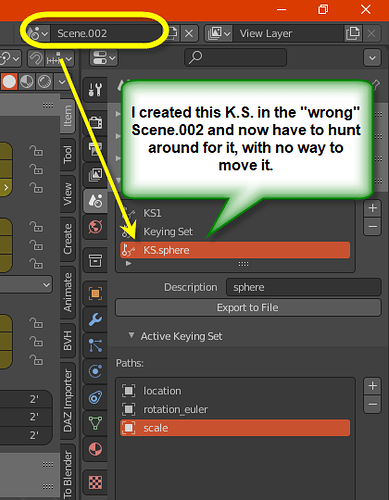
Task: Open the Object properties tab icon
Action: (x=95, y=293)
